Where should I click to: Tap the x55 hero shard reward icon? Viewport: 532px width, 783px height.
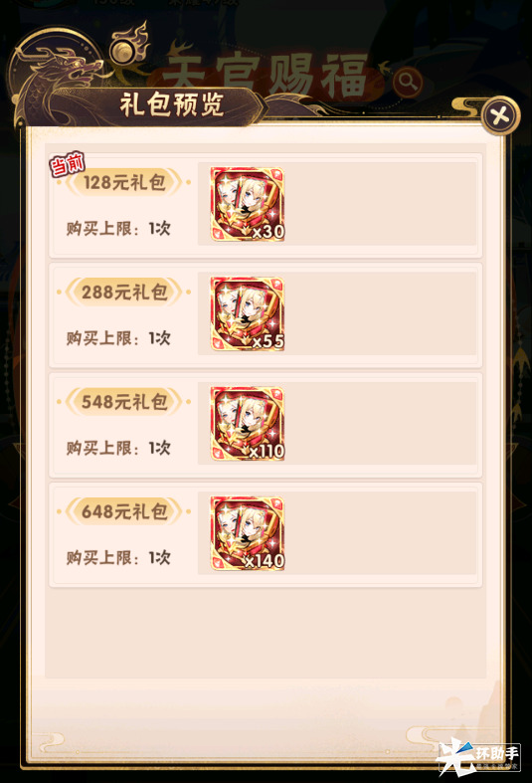[248, 314]
